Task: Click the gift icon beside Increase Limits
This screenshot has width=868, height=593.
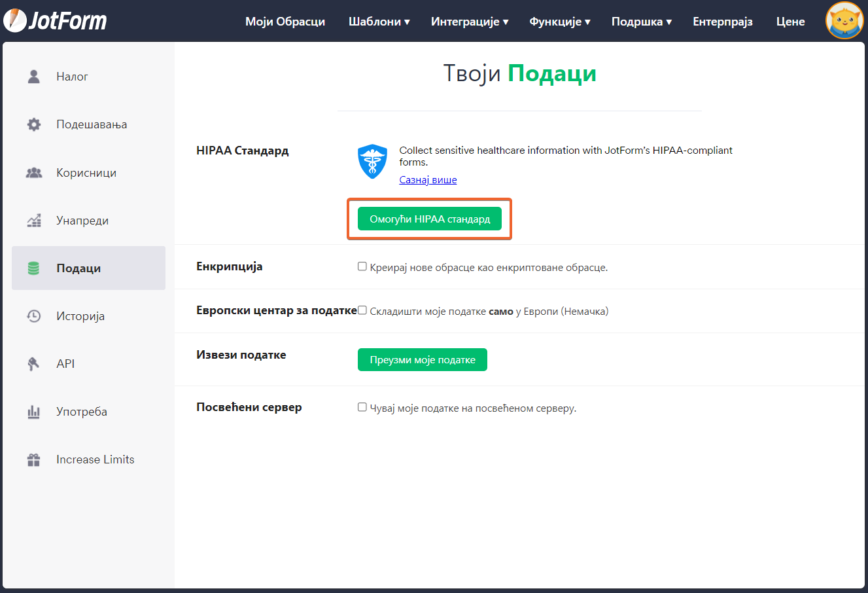Action: [33, 459]
